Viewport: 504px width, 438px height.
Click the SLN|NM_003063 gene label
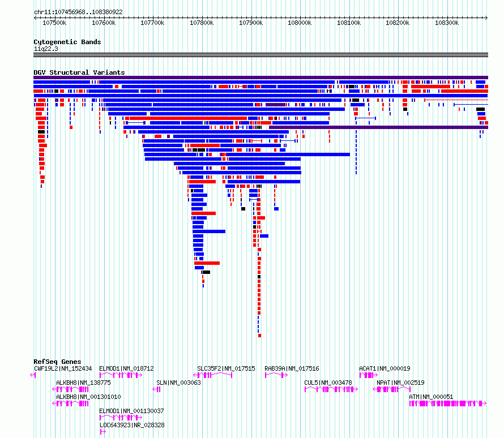click(x=178, y=383)
